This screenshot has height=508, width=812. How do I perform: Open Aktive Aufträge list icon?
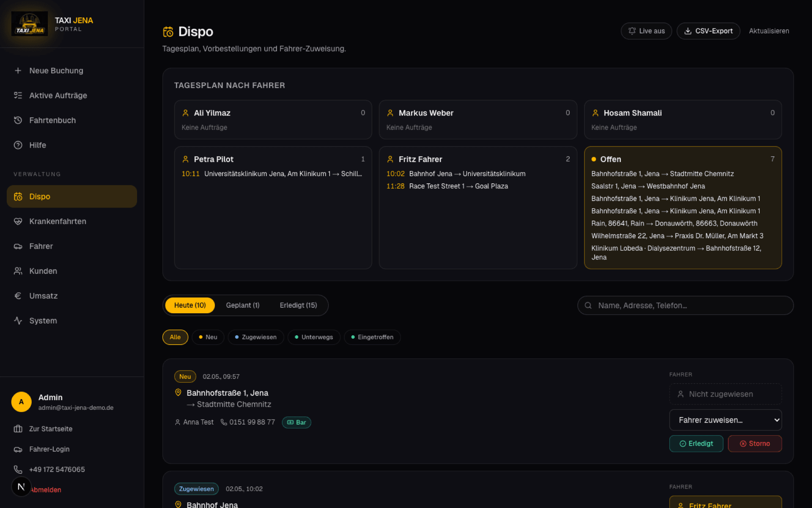pyautogui.click(x=18, y=95)
